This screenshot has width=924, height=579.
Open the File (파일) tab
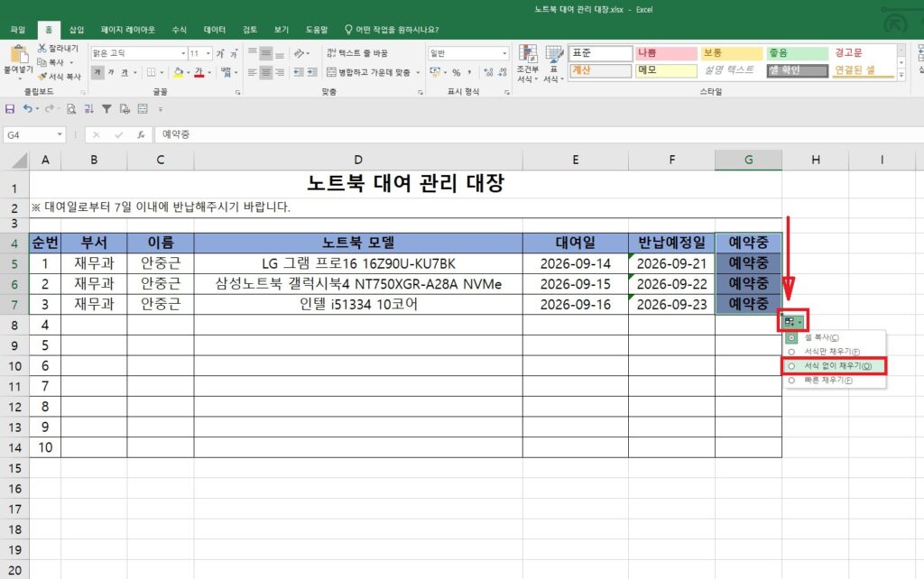click(18, 30)
